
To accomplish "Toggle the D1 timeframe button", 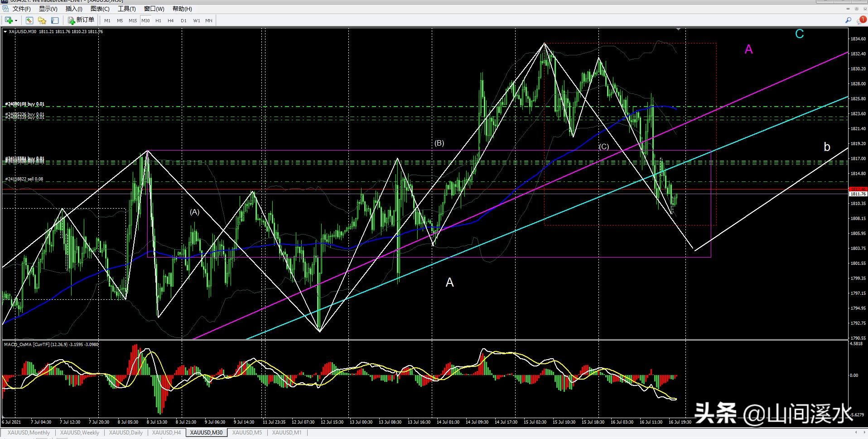I will [x=183, y=20].
